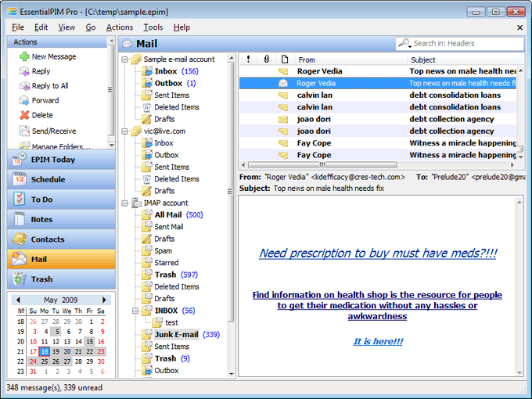Click the 'It is here!!!' link
Screen dimensions: 532x399
378,341
